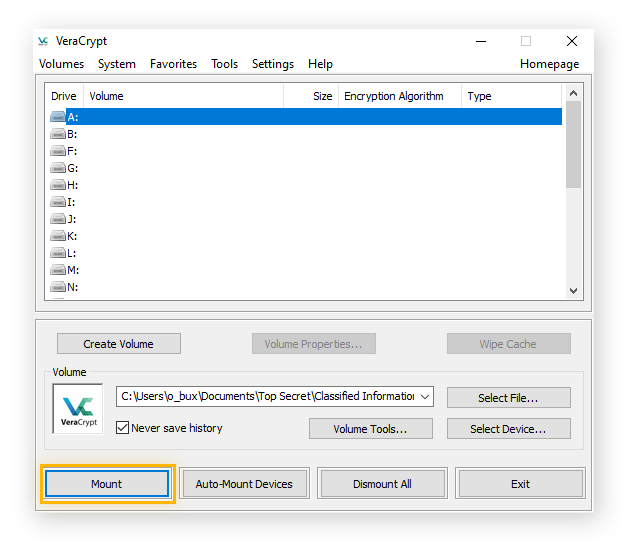Click the drive icon for K:
This screenshot has width=625, height=545.
[58, 236]
